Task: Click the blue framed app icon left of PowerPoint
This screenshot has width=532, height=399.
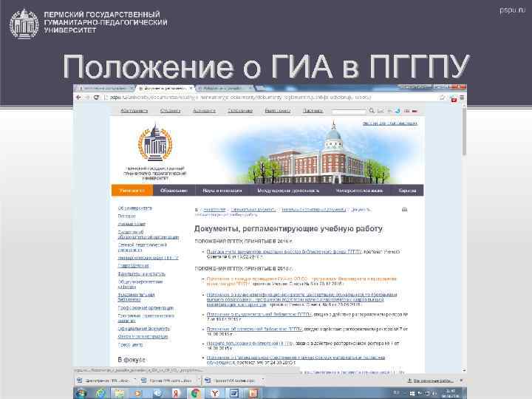Action: (233, 393)
